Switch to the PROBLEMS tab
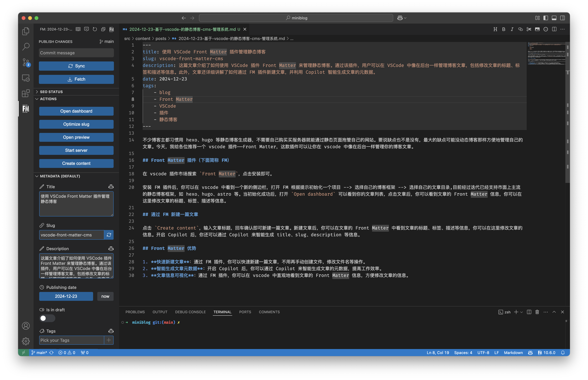Image resolution: width=588 pixels, height=380 pixels. (135, 312)
